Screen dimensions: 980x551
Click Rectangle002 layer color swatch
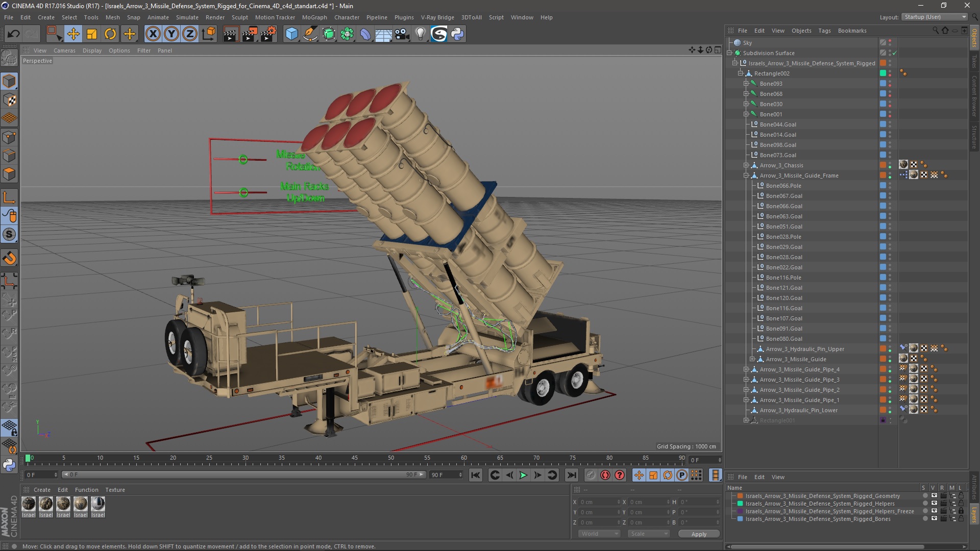(x=883, y=73)
